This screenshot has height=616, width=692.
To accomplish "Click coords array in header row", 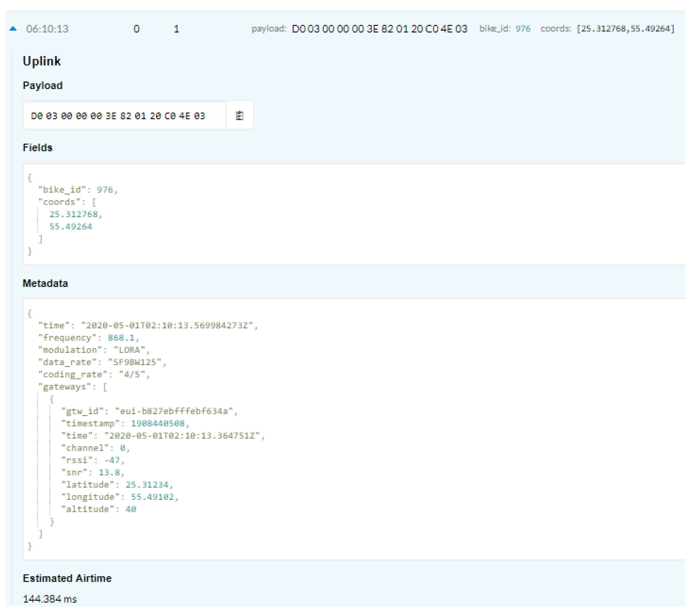I will pyautogui.click(x=626, y=29).
